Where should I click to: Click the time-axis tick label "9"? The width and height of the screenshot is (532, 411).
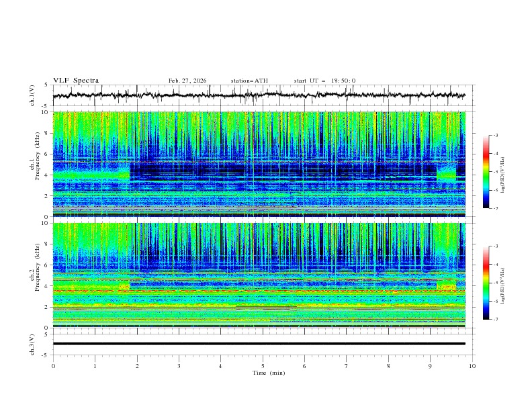430,366
